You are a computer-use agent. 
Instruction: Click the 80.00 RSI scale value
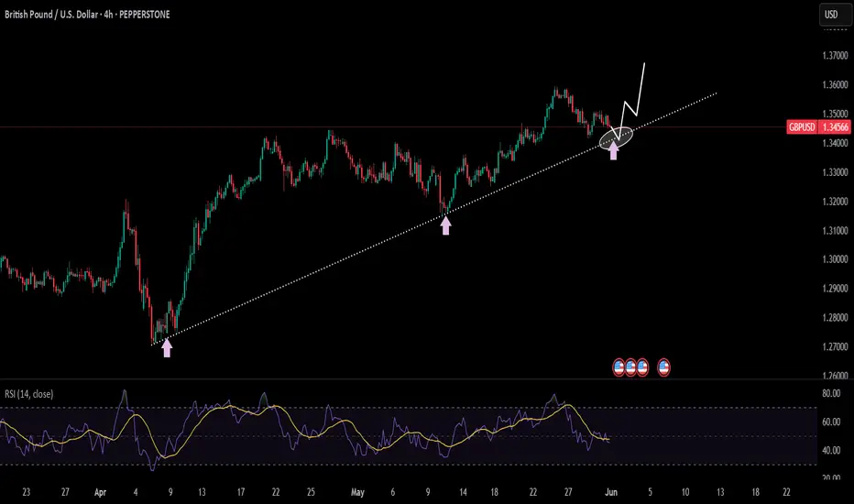831,393
